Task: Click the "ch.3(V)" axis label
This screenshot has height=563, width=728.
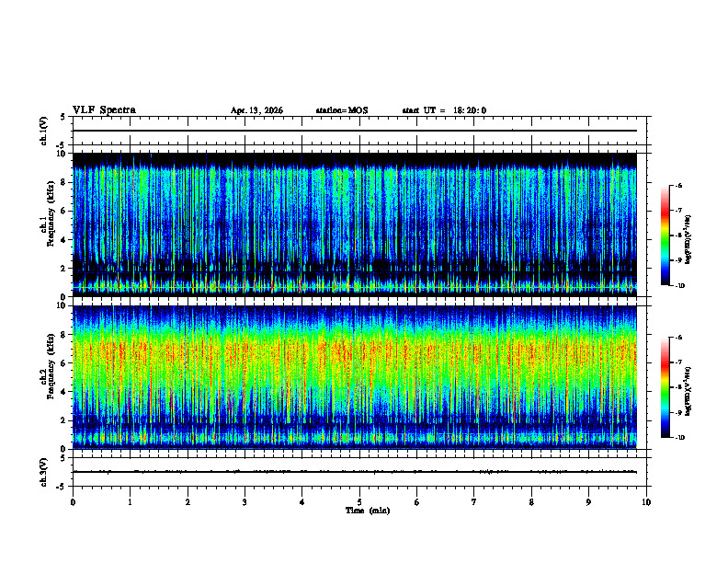Action: 44,472
